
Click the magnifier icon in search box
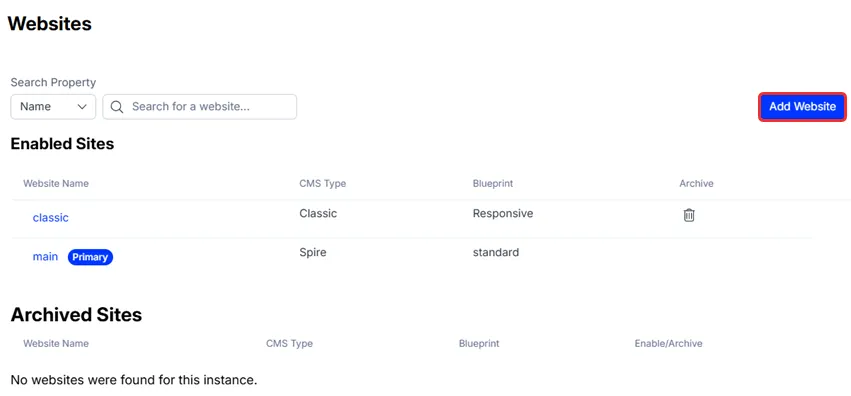pyautogui.click(x=117, y=107)
